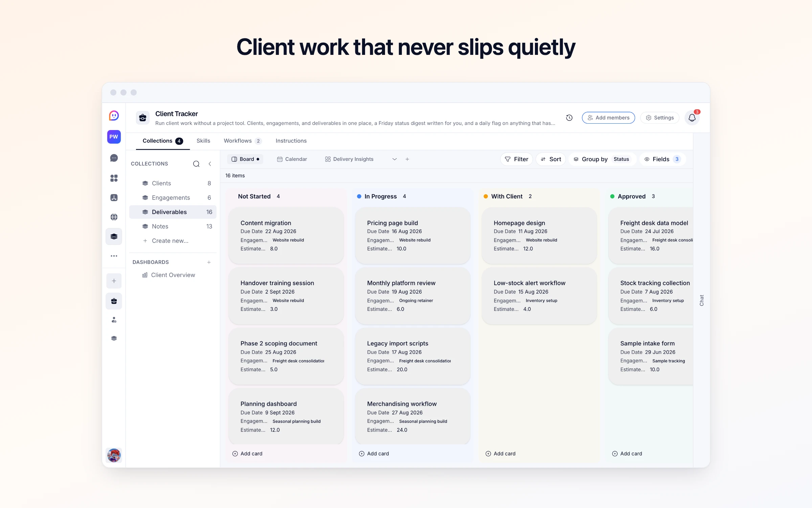Image resolution: width=812 pixels, height=508 pixels.
Task: Change the Group by Status setting
Action: tap(602, 159)
